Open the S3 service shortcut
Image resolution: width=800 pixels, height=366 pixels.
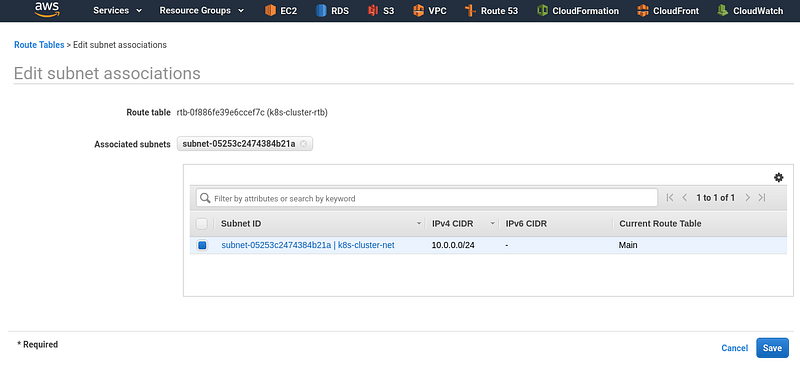click(381, 11)
